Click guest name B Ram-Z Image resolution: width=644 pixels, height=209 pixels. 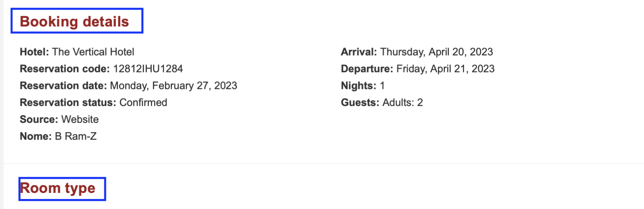click(x=76, y=137)
